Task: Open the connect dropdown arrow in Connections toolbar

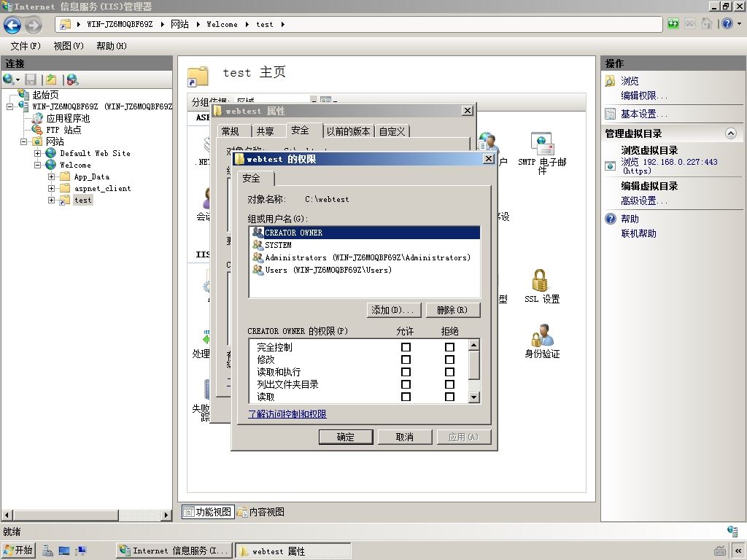Action: point(18,80)
